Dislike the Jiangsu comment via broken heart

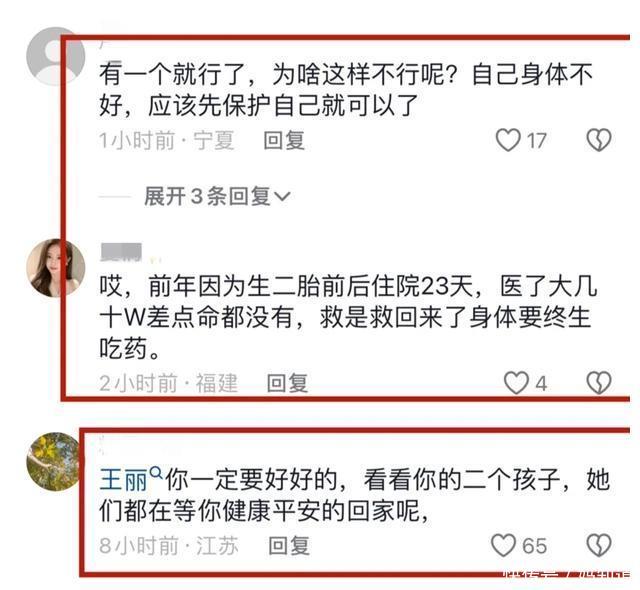599,545
